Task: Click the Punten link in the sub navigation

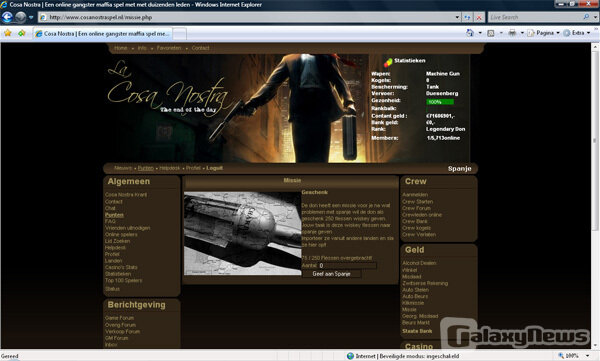Action: [145, 168]
